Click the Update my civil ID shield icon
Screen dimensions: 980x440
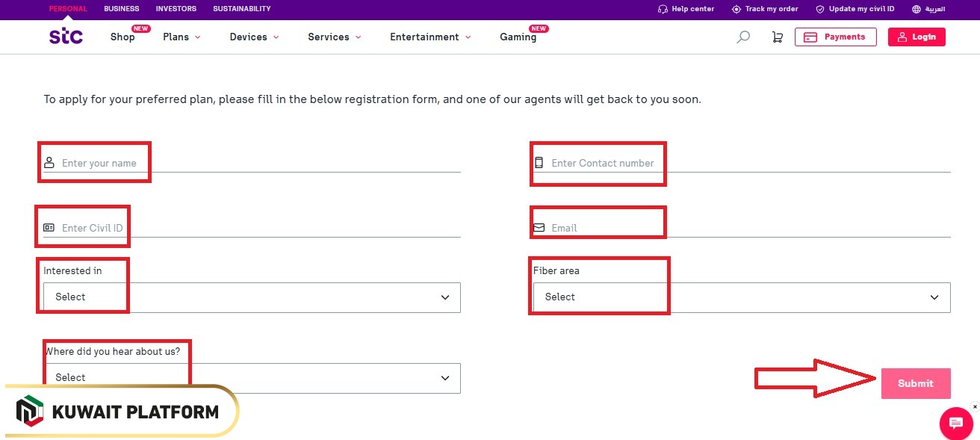(x=820, y=9)
